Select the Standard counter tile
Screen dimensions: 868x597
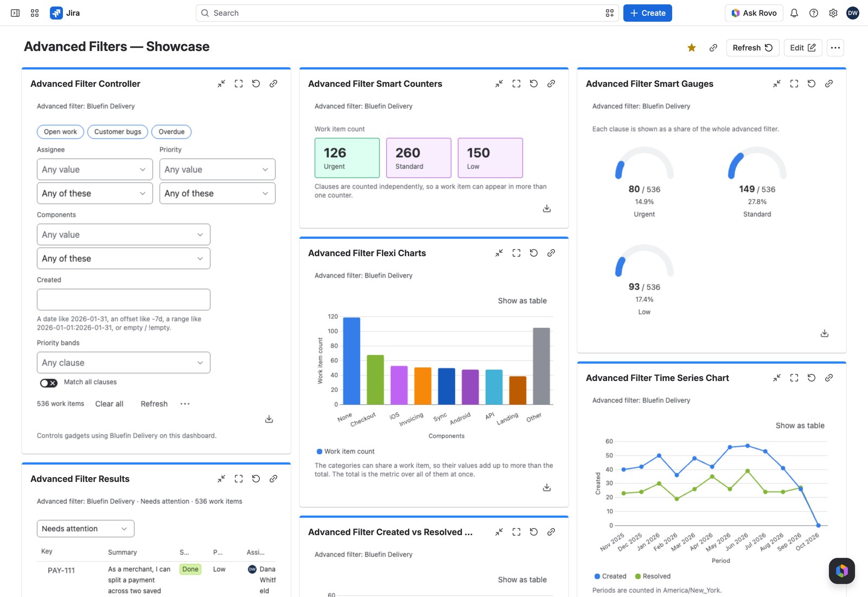point(419,158)
